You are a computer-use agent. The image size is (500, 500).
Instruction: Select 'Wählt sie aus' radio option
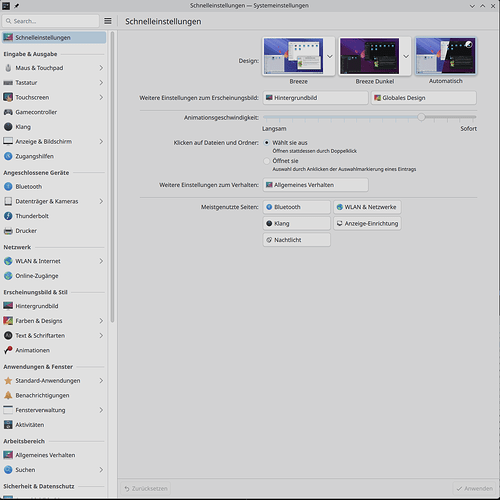tap(267, 143)
